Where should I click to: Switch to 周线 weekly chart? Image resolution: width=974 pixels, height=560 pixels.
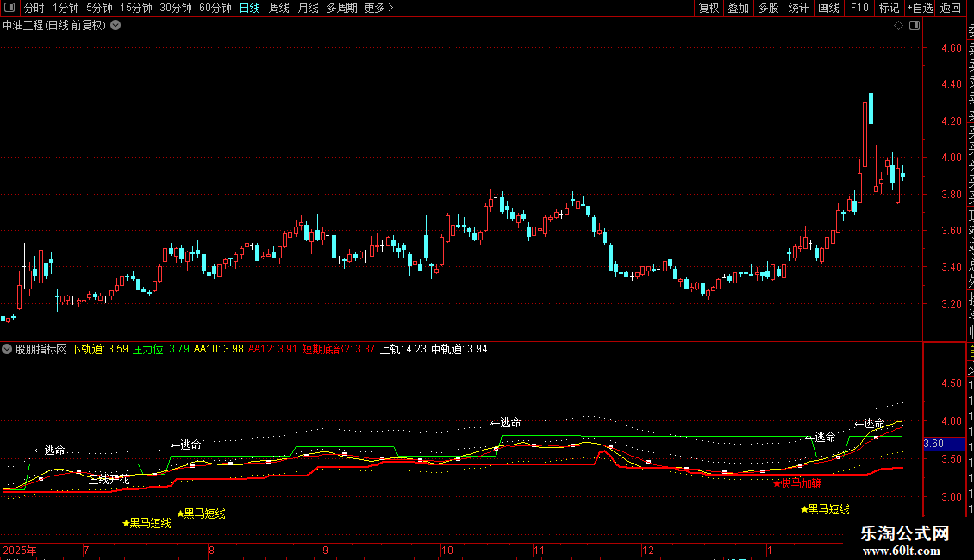click(x=279, y=8)
